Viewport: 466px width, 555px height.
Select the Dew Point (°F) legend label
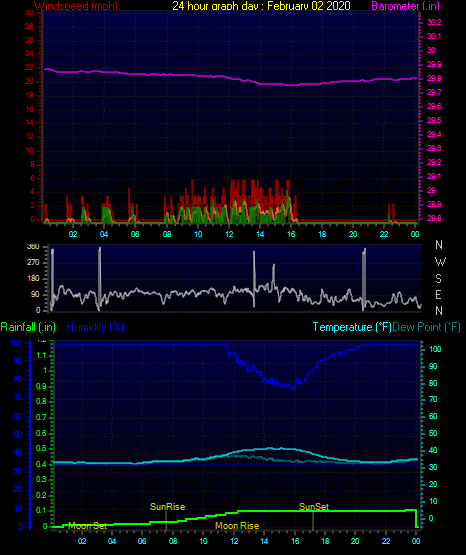click(x=426, y=327)
